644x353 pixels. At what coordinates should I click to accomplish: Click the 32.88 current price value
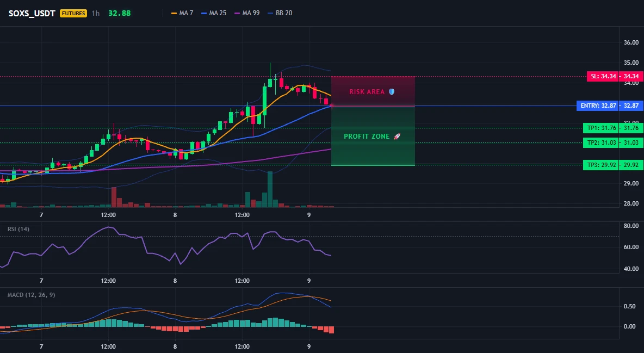coord(120,13)
